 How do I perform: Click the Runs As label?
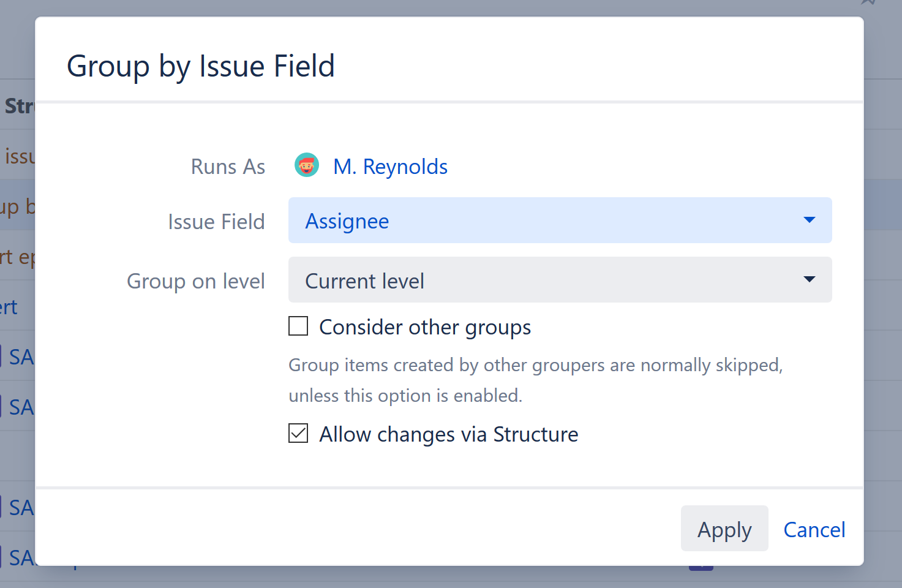click(228, 167)
